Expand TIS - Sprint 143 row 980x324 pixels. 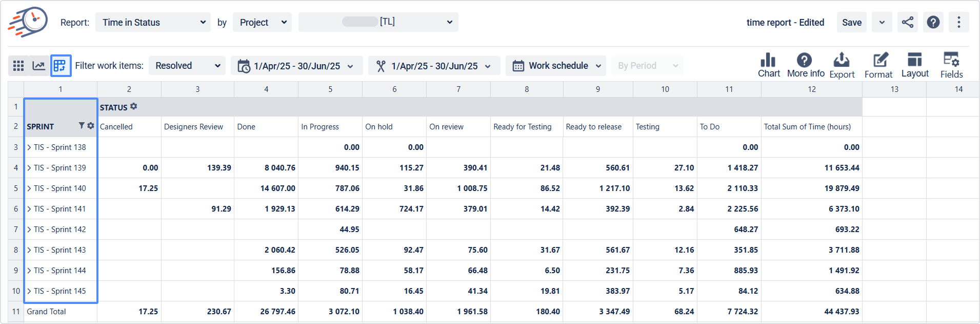coord(29,250)
